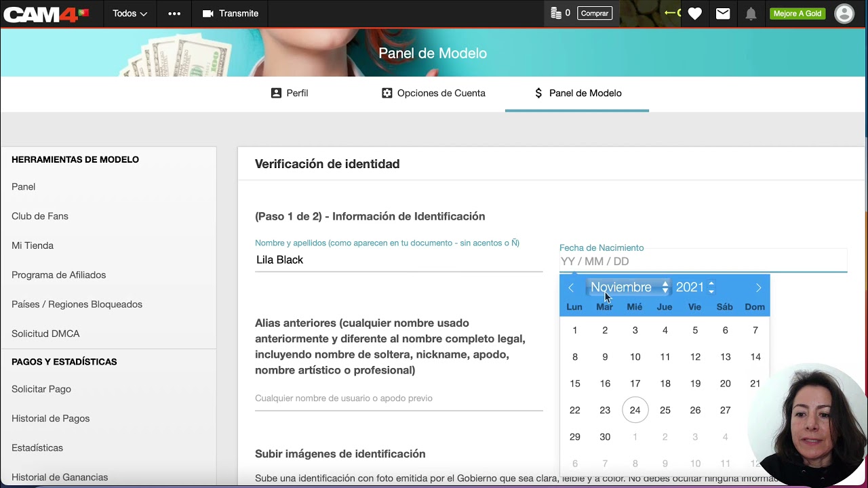
Task: Open Estadísticas sidebar link
Action: tap(37, 447)
